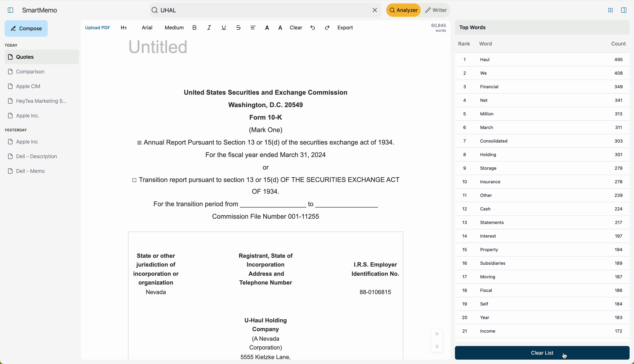Click the Count column header
Image resolution: width=634 pixels, height=364 pixels.
[618, 44]
